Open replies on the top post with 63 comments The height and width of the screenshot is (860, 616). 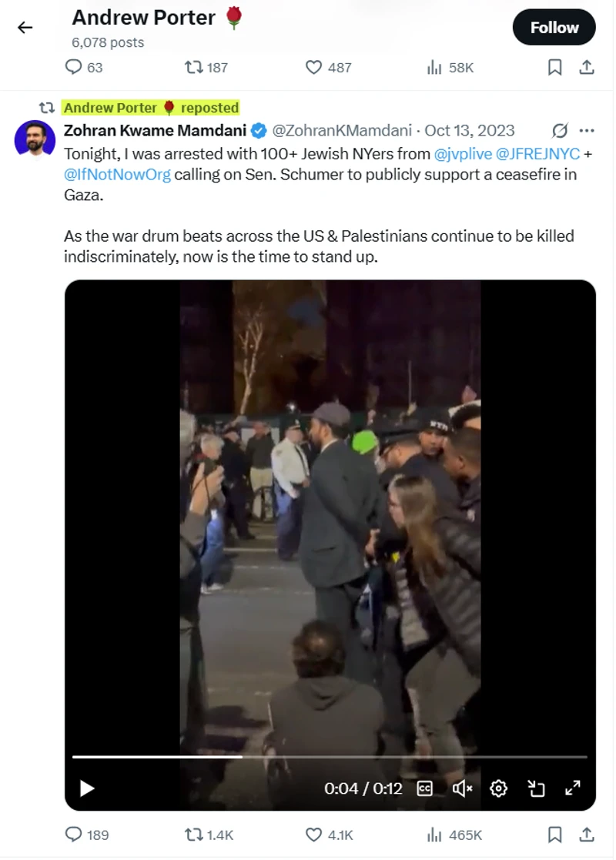pos(84,68)
